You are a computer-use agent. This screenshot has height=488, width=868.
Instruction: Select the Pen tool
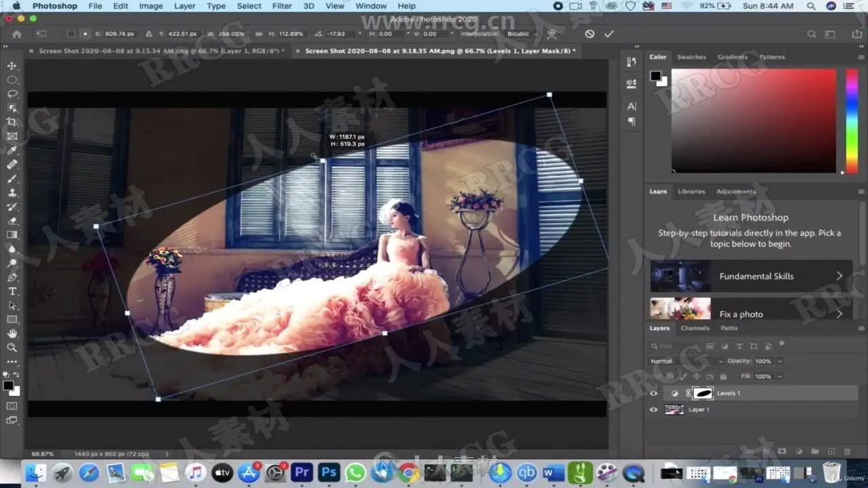(12, 277)
